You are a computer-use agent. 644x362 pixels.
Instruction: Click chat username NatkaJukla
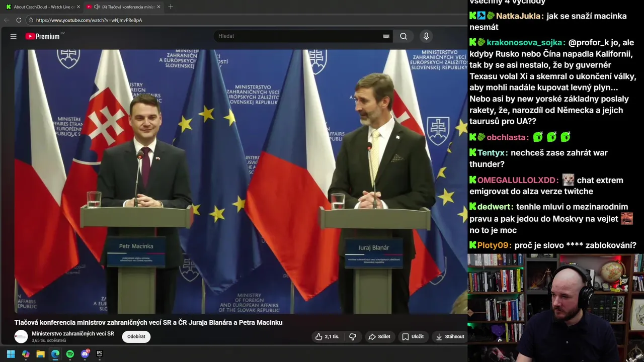519,16
